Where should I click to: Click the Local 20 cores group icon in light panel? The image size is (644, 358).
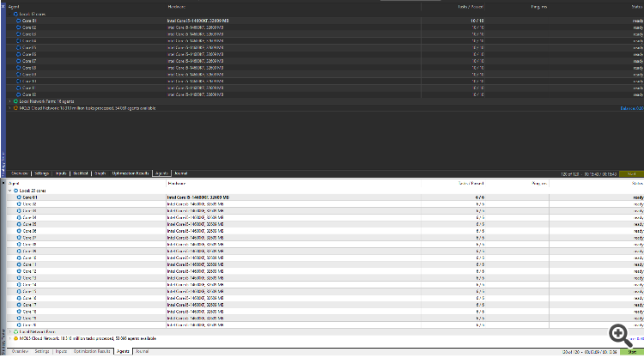pyautogui.click(x=16, y=191)
